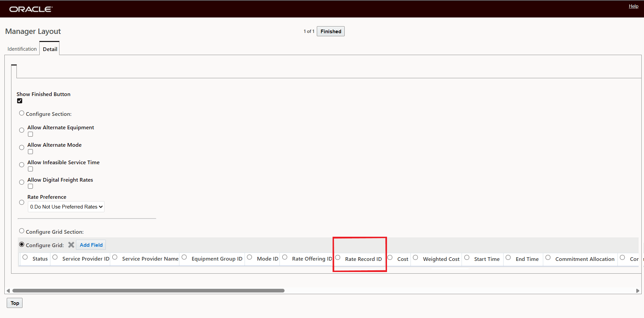Click the Rate Preference label
Viewport: 644px width, 318px height.
tap(47, 197)
